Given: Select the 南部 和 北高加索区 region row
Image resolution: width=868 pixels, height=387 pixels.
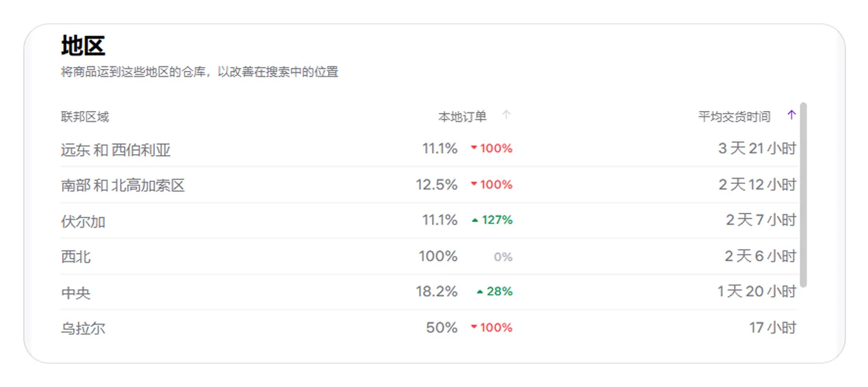Looking at the screenshot, I should tap(429, 185).
